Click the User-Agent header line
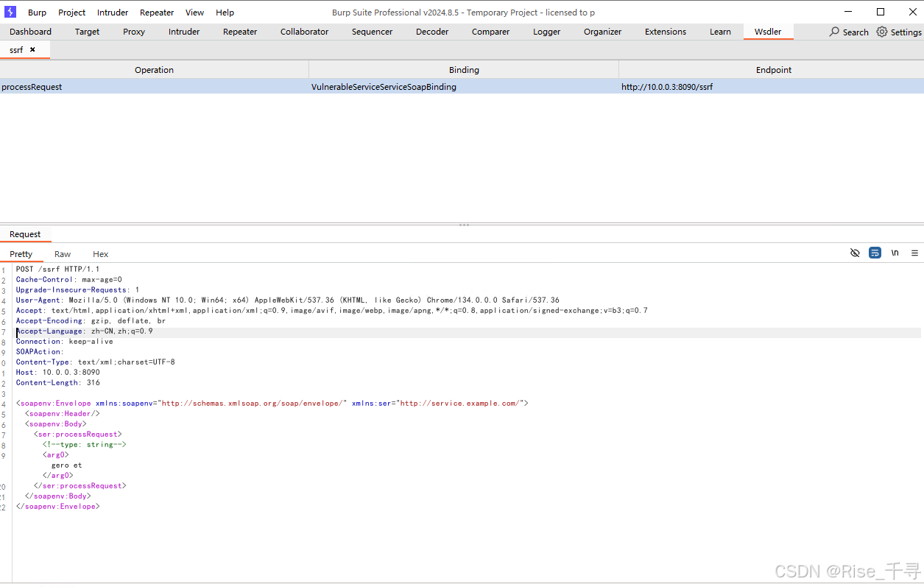 click(288, 300)
